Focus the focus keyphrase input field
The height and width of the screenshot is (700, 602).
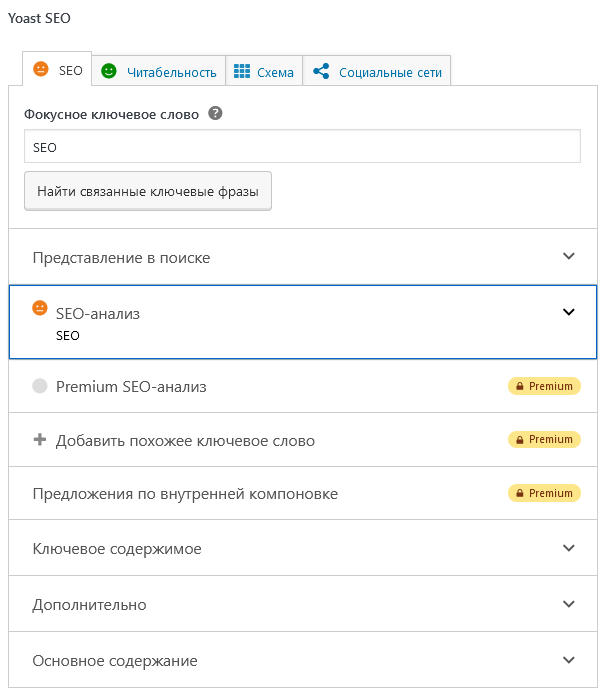[x=302, y=146]
